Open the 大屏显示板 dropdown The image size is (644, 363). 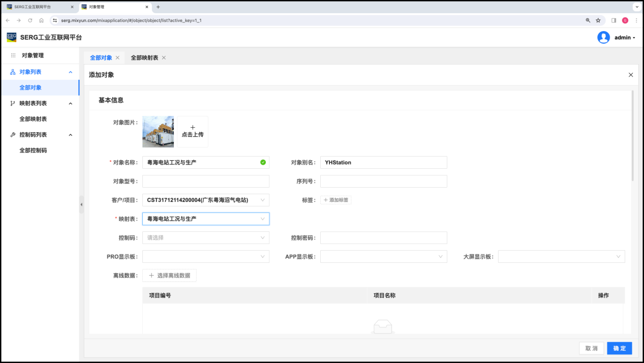click(x=561, y=257)
